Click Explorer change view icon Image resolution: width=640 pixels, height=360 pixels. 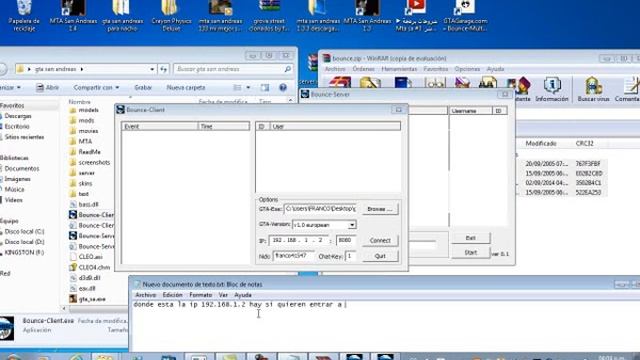click(237, 87)
